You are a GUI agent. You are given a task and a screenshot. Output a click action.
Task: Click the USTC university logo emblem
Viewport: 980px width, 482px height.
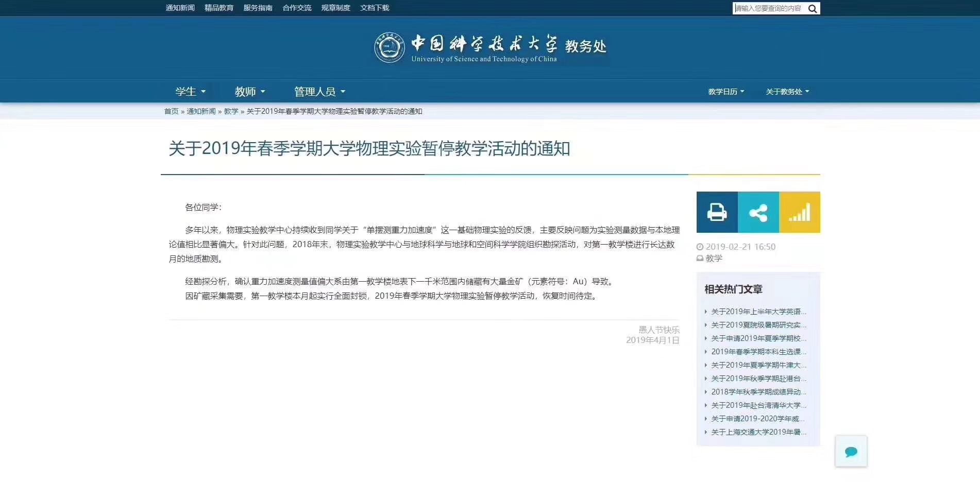coord(389,47)
